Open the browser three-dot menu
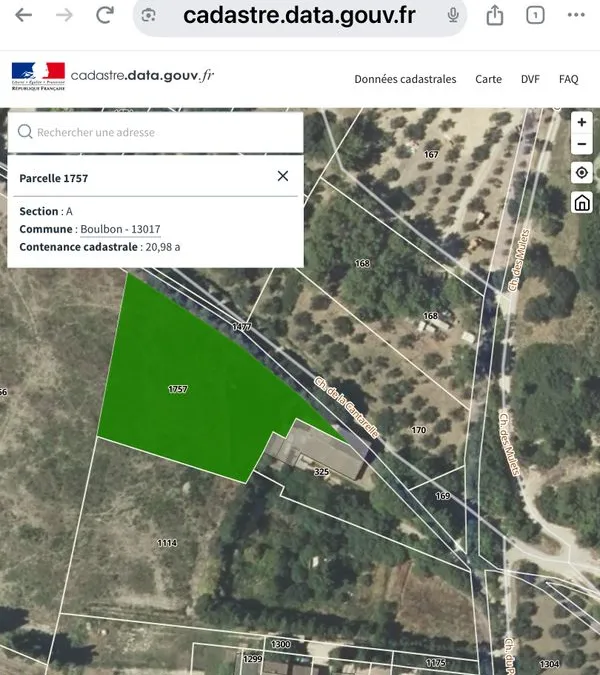Viewport: 600px width, 675px height. coord(576,15)
